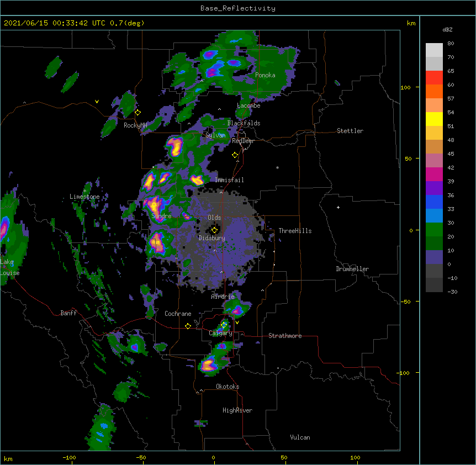The image size is (476, 465).
Task: Click the Calgary label
Action: click(x=220, y=333)
